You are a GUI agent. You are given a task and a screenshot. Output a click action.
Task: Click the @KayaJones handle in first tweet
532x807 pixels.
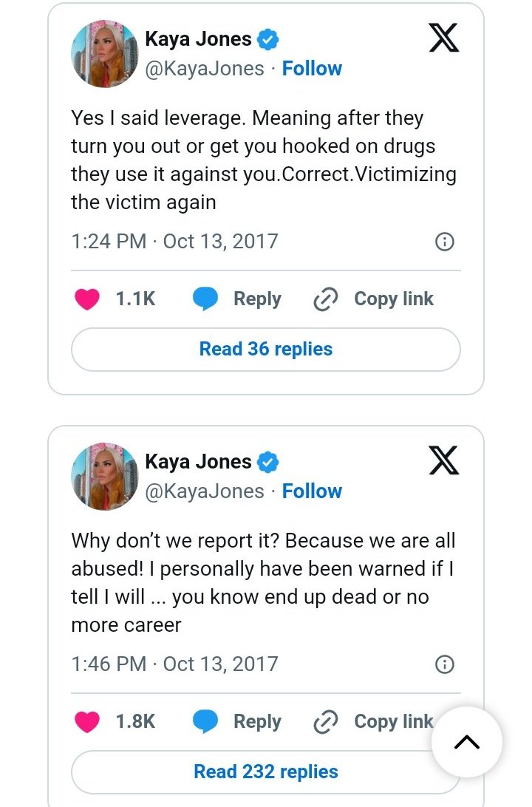click(205, 69)
